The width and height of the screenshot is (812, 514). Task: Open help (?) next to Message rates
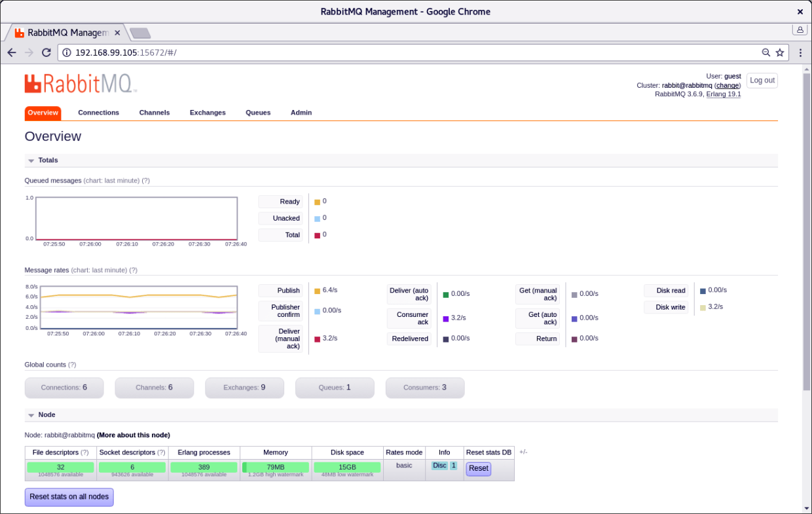pyautogui.click(x=134, y=270)
